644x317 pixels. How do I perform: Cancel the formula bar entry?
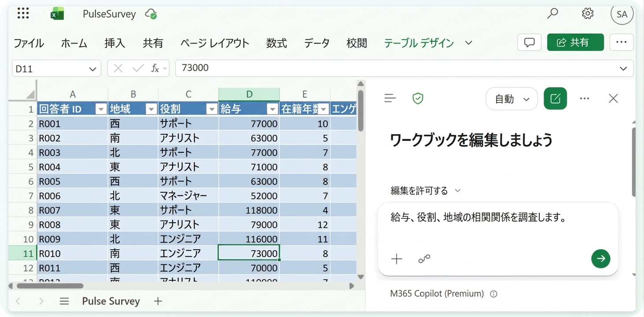click(x=118, y=68)
